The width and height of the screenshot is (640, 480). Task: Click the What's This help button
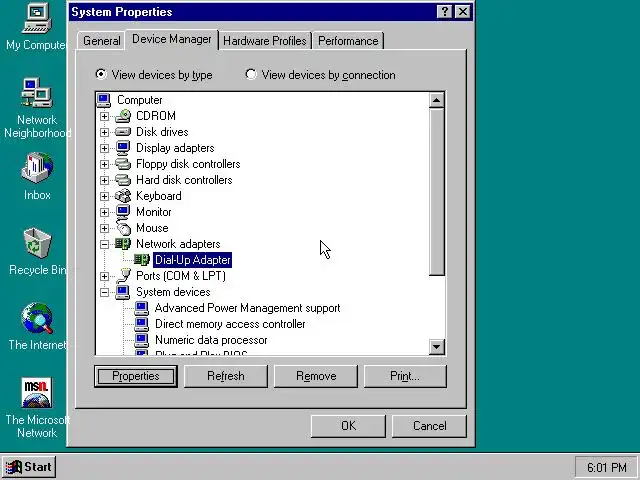pyautogui.click(x=444, y=12)
